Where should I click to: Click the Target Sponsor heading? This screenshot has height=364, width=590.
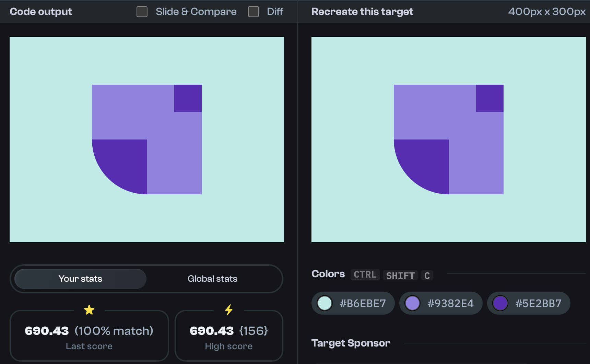pyautogui.click(x=351, y=343)
